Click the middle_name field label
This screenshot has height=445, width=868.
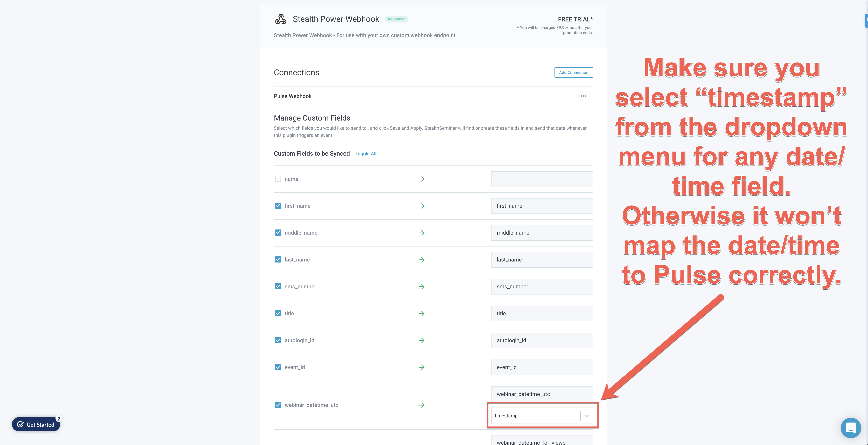[x=301, y=233]
